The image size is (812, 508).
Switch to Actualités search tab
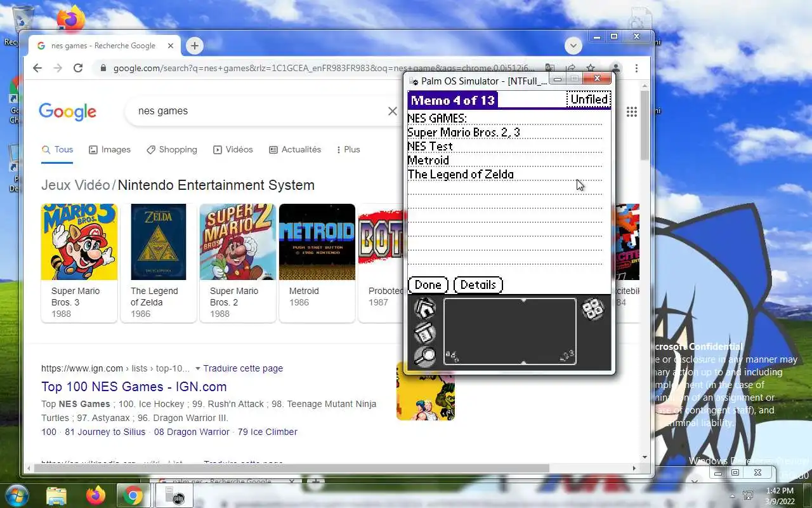tap(296, 150)
